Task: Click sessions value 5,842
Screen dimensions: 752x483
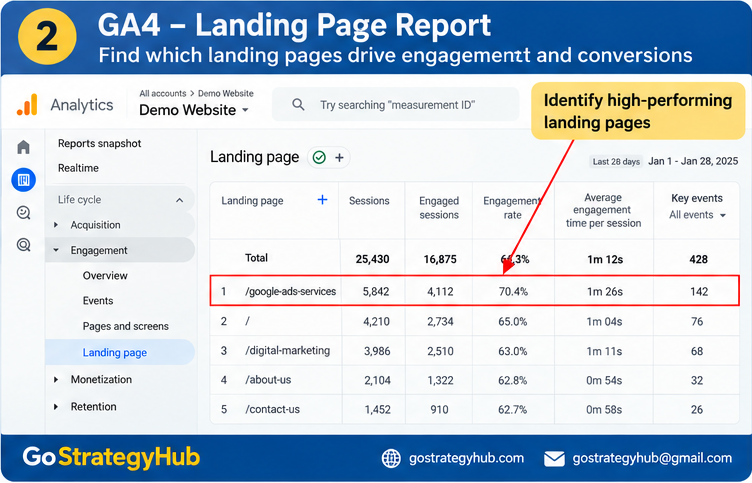Action: coord(376,292)
